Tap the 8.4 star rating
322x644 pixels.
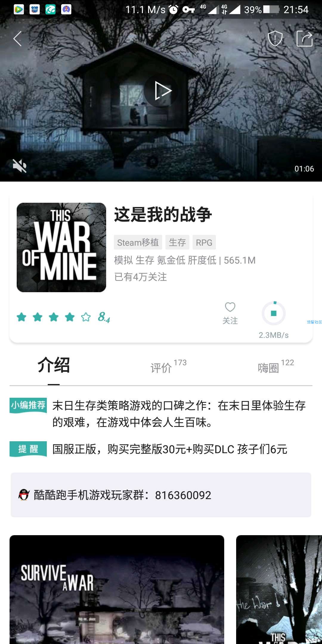(x=63, y=317)
